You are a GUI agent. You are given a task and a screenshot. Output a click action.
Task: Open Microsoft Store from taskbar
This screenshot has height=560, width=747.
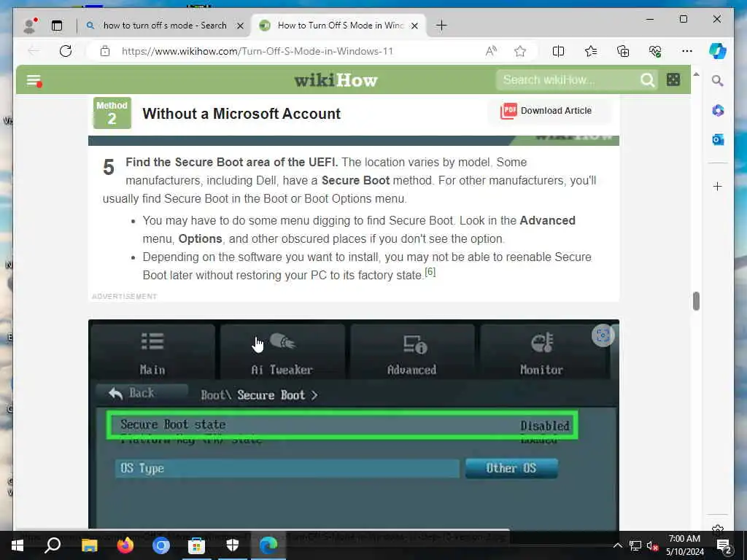197,545
